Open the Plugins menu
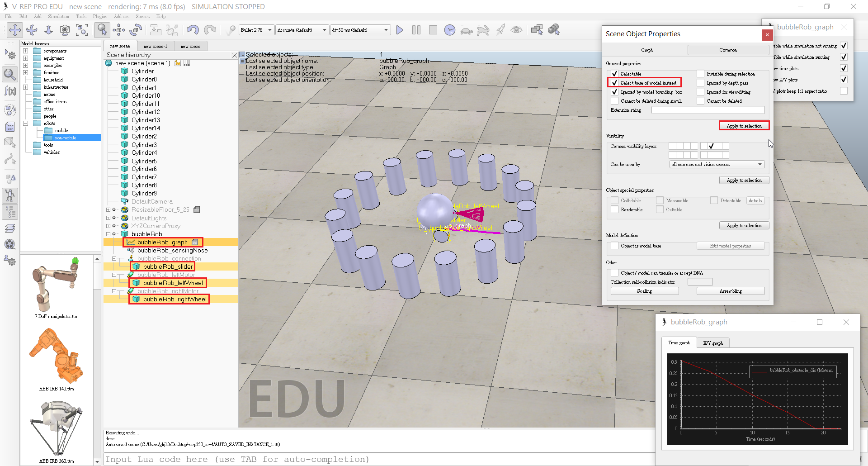Image resolution: width=868 pixels, height=466 pixels. coord(100,16)
